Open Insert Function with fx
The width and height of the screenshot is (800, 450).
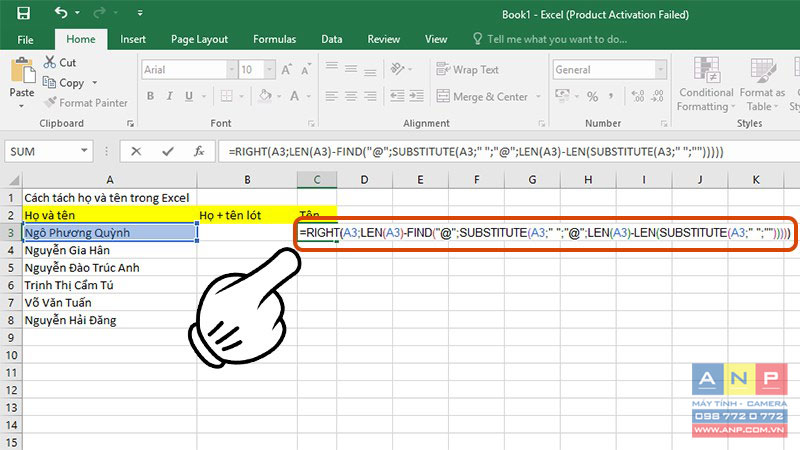[199, 152]
